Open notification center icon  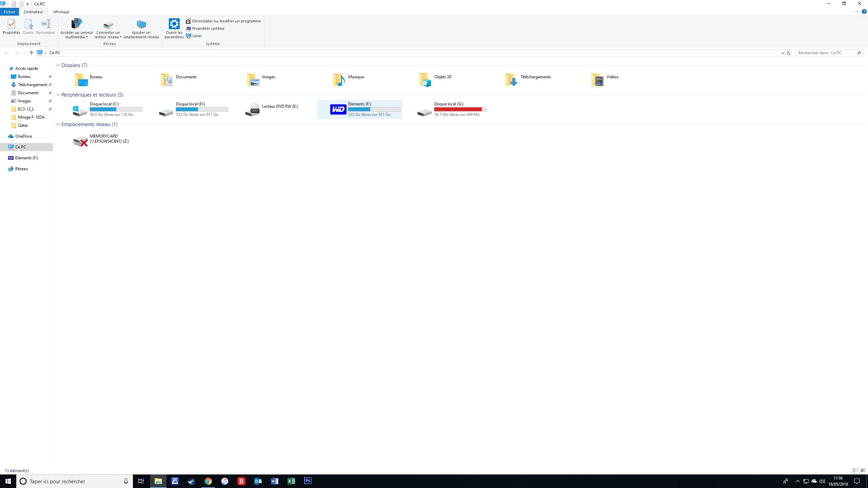tap(857, 481)
